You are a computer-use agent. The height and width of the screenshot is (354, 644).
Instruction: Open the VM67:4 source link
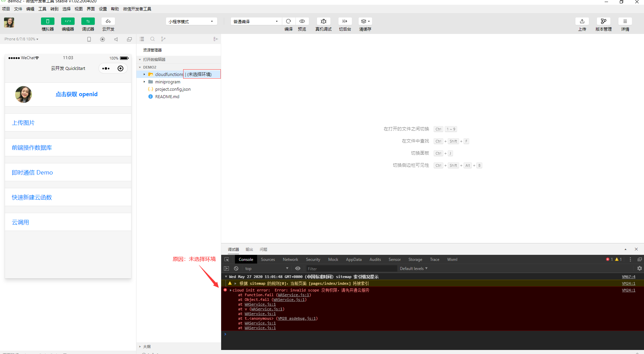click(629, 277)
